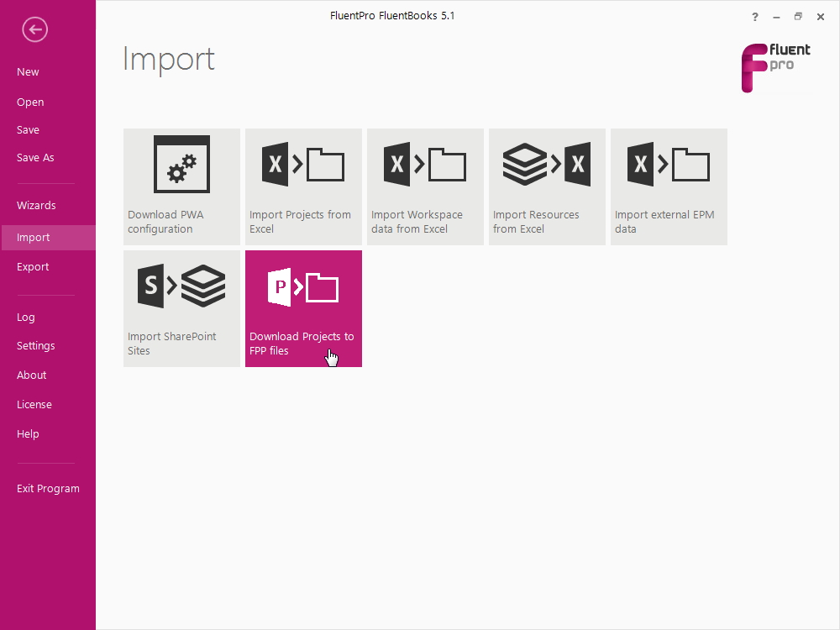Open the Import external EPM data tile

(x=669, y=186)
